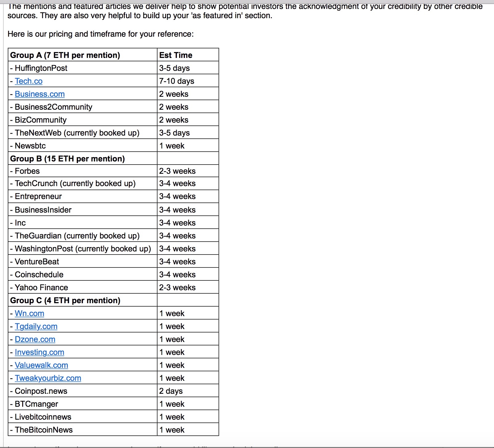Click the Entrepreneur entry

(38, 196)
